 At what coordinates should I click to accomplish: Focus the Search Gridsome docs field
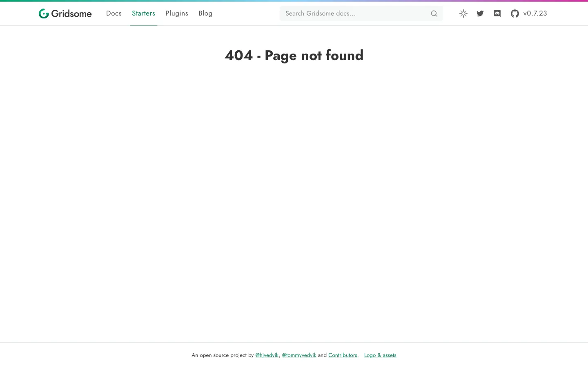pos(361,13)
